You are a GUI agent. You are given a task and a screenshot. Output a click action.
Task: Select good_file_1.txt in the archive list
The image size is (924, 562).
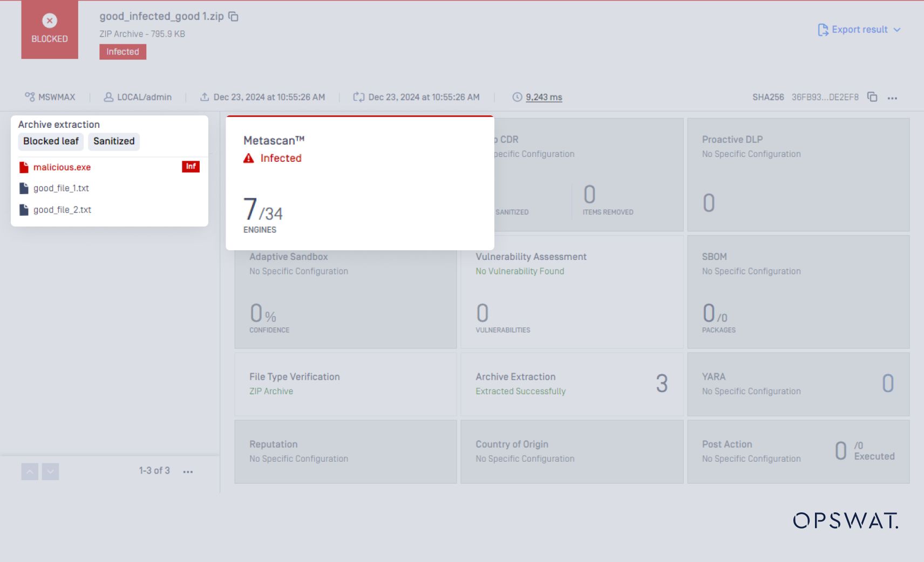[x=62, y=188]
